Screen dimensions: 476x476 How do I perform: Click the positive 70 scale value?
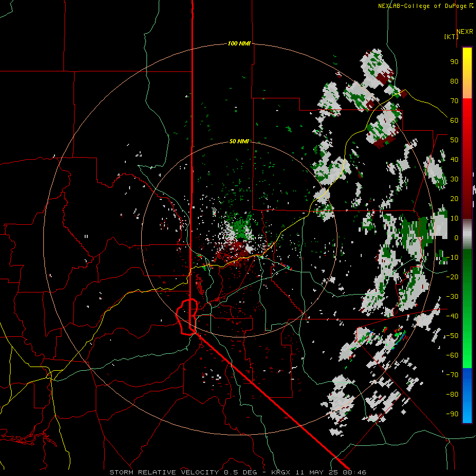454,101
